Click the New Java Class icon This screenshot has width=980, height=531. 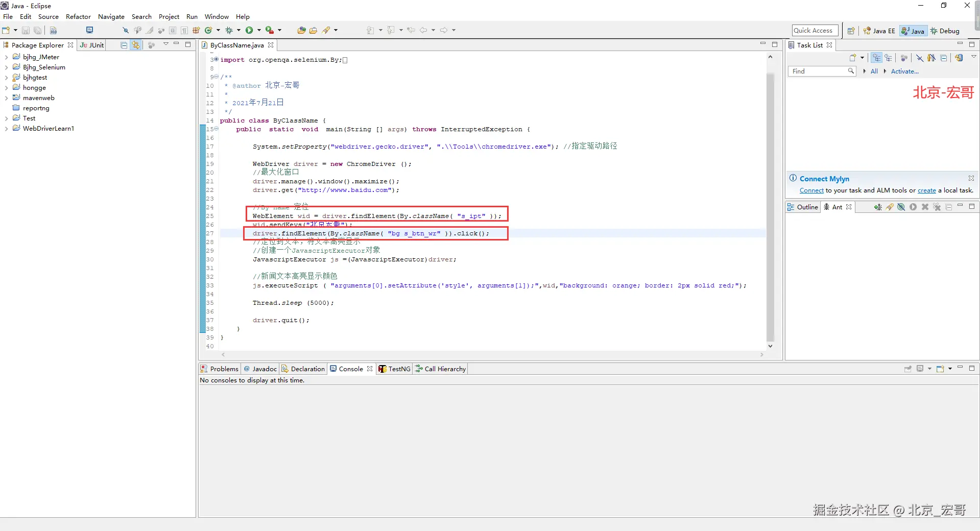coord(208,30)
